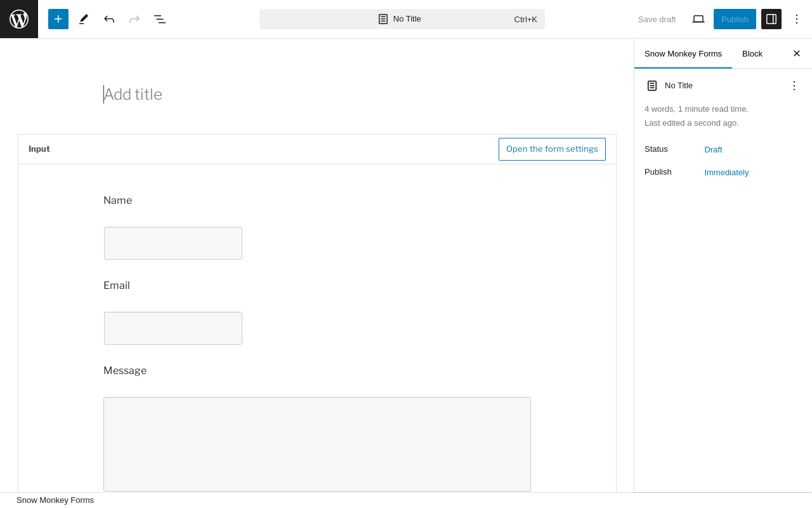812x508 pixels.
Task: Open the block inserter plus button
Action: pyautogui.click(x=58, y=19)
